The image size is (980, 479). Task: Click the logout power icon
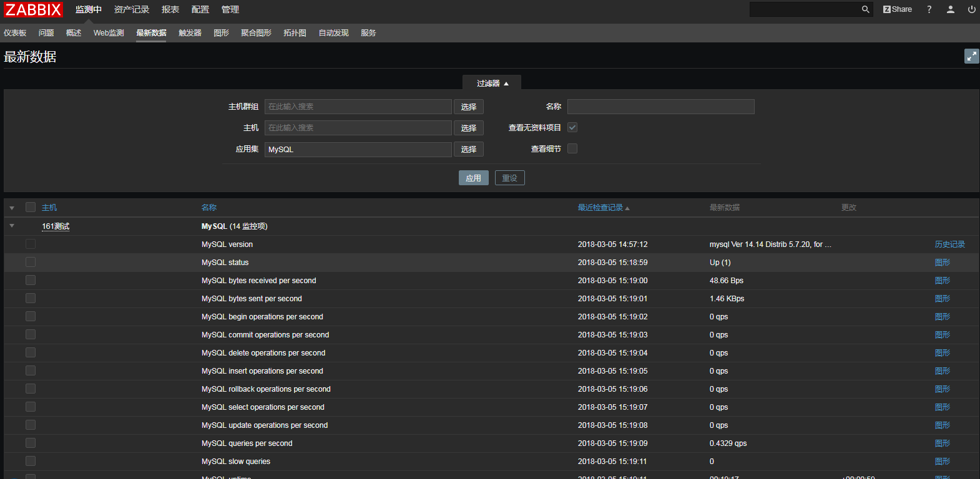pos(971,9)
